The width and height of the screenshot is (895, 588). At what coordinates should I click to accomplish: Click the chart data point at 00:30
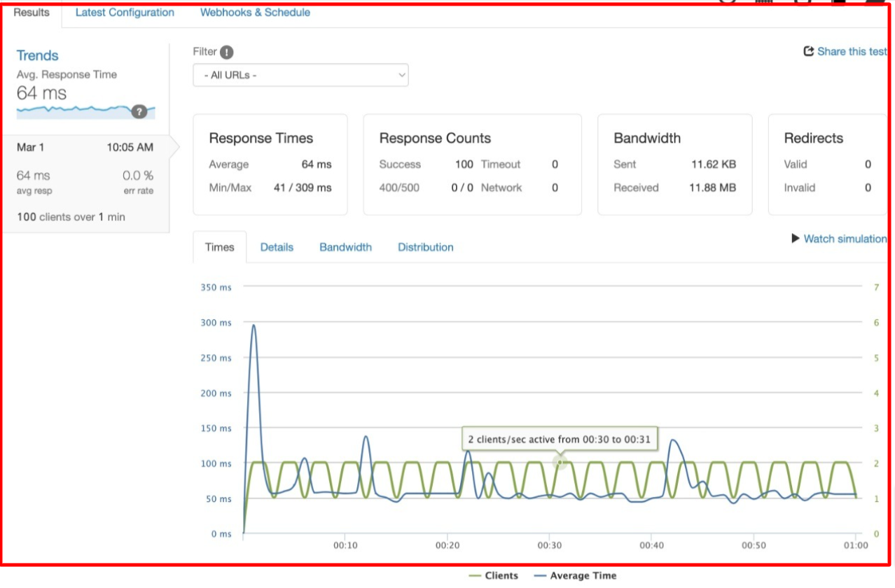(x=559, y=463)
